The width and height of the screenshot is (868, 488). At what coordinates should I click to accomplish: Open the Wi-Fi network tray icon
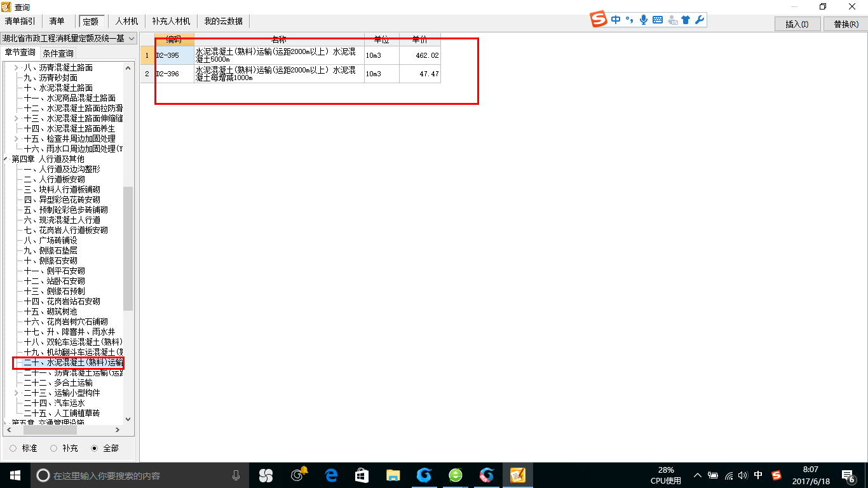coord(729,475)
